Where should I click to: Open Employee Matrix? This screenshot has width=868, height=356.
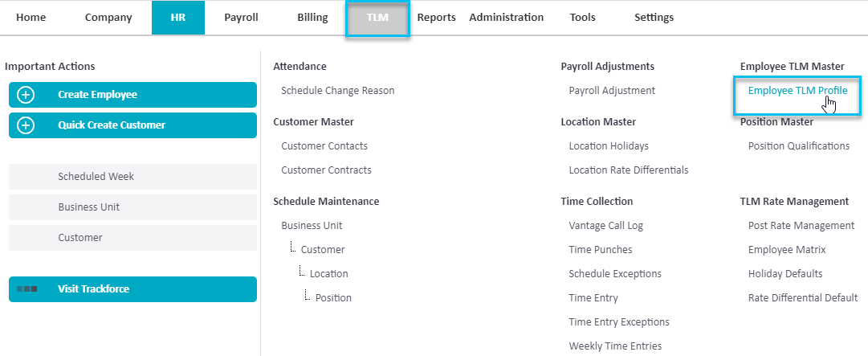pyautogui.click(x=787, y=250)
